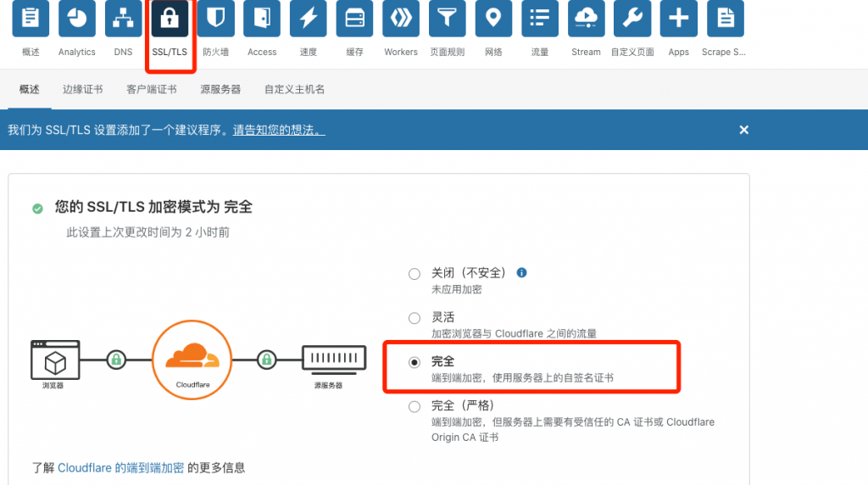The height and width of the screenshot is (485, 868).
Task: Open the 页面规则 funnel icon
Action: (x=447, y=19)
